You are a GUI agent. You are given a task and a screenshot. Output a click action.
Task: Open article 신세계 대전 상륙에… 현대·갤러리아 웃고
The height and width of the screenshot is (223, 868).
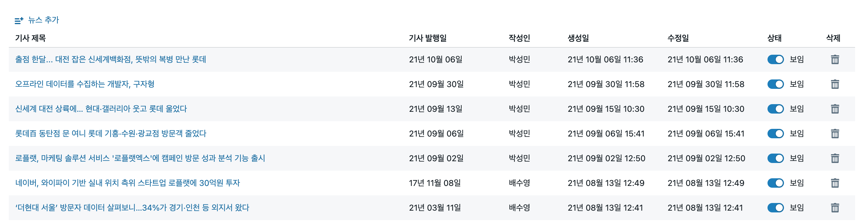click(x=101, y=109)
